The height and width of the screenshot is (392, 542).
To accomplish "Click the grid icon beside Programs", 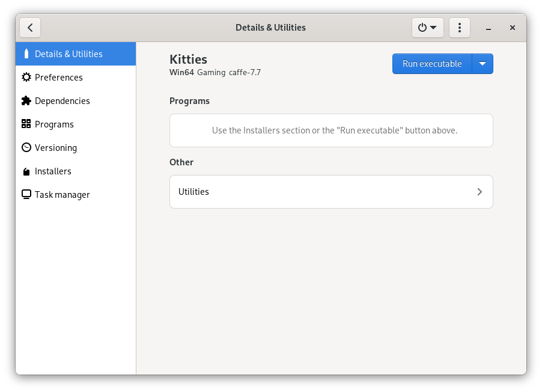I will tap(26, 124).
